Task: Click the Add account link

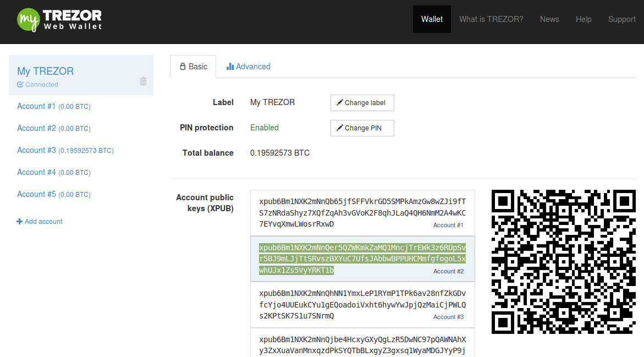Action: (40, 222)
